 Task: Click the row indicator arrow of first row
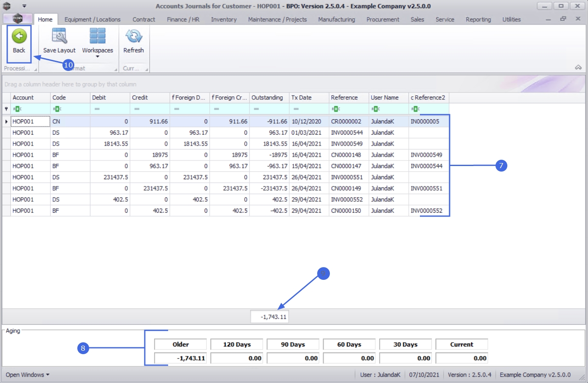point(6,121)
